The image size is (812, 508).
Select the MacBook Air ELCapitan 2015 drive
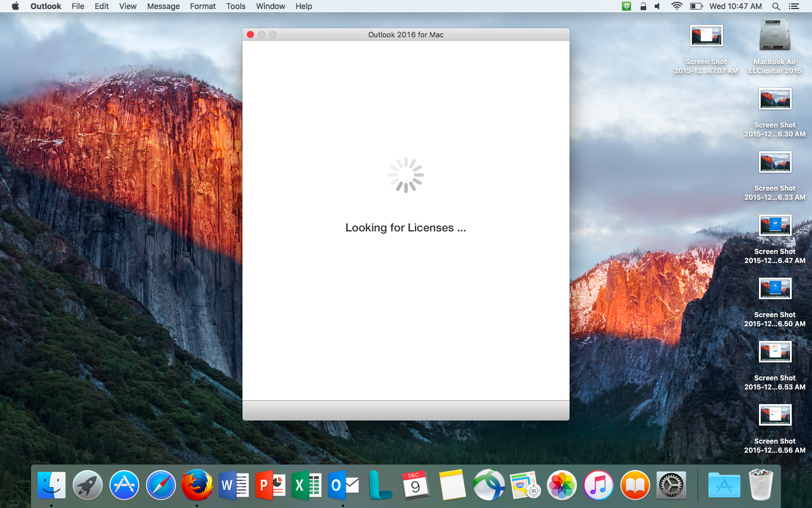pos(775,36)
